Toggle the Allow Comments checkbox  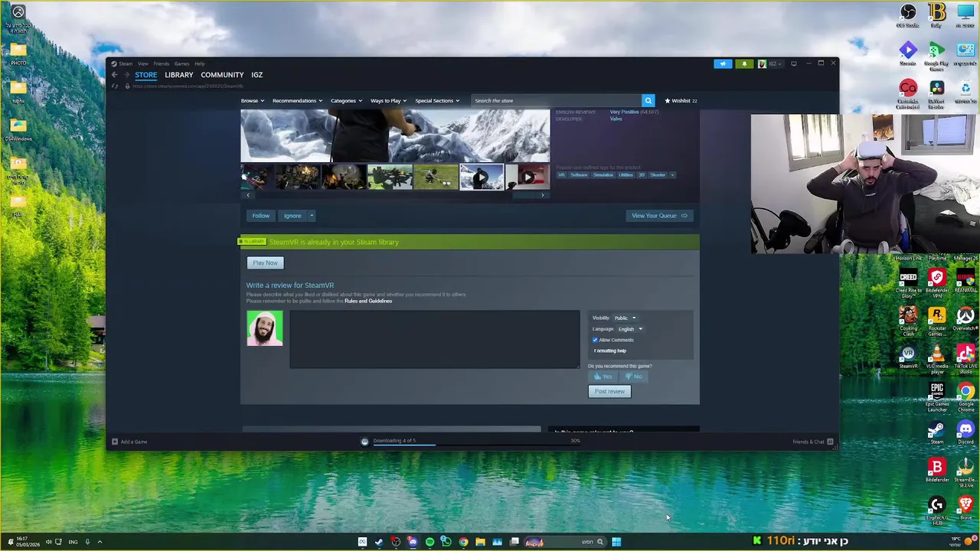point(595,340)
